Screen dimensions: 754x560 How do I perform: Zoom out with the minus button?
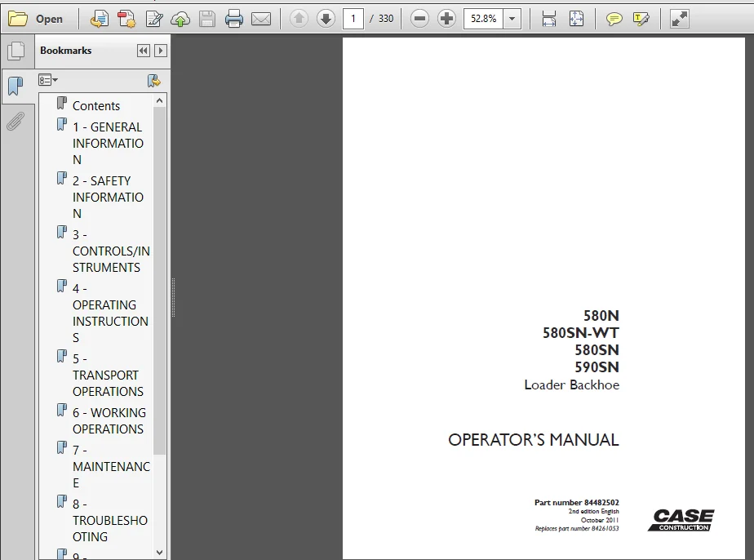419,19
